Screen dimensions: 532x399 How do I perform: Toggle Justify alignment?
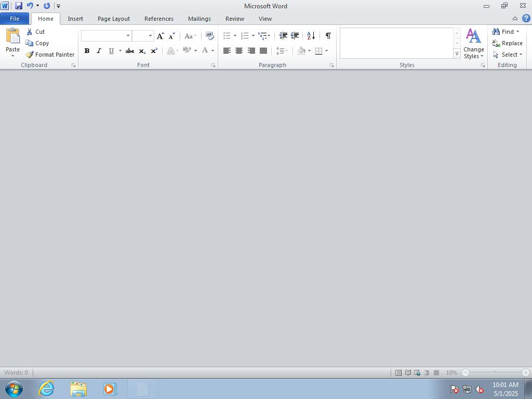263,51
